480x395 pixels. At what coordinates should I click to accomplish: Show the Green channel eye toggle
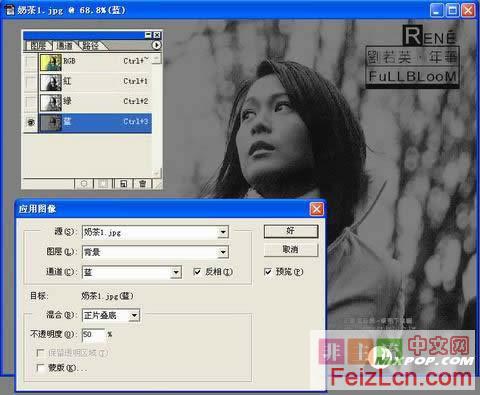30,102
